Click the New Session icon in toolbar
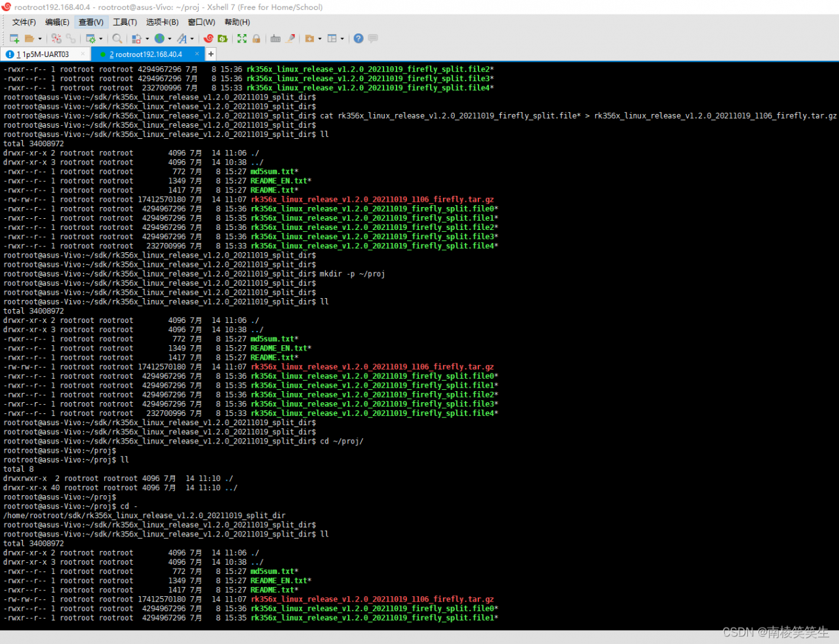The image size is (839, 644). click(x=14, y=39)
